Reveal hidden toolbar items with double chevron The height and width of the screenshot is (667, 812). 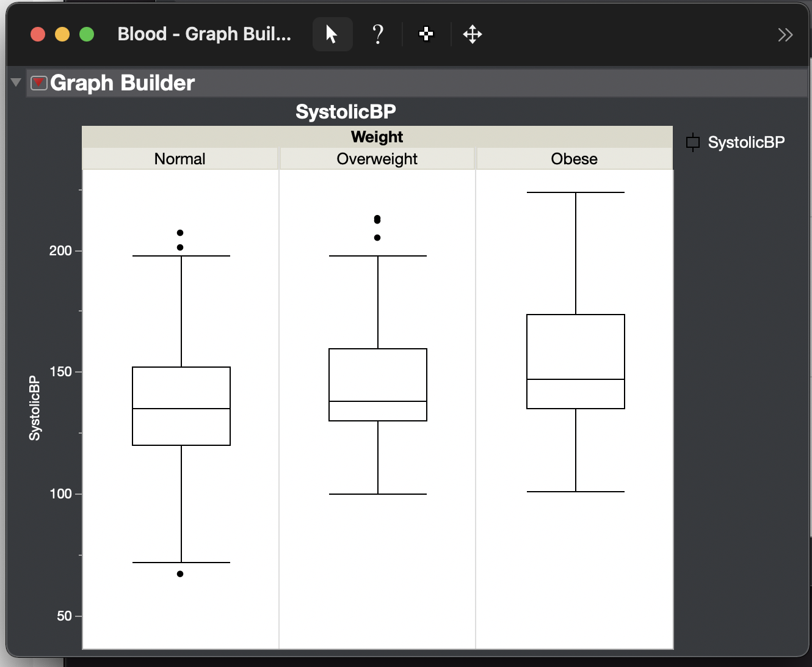[785, 34]
